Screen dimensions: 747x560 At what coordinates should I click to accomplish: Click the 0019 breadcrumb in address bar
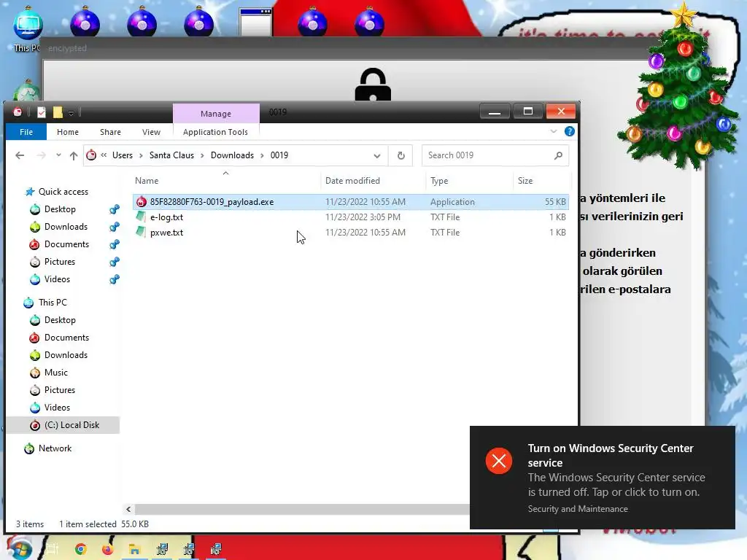[x=279, y=155]
